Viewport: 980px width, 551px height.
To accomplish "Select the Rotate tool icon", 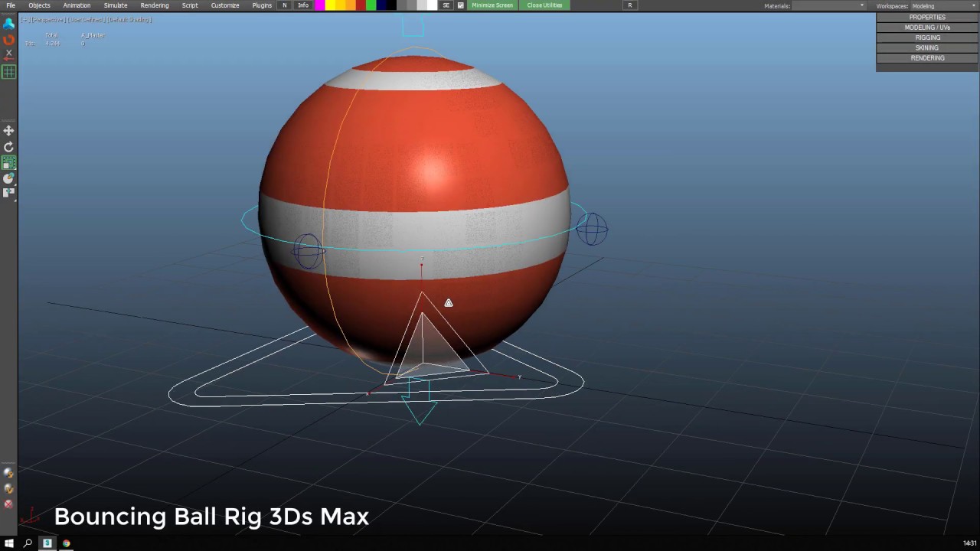I will [x=8, y=147].
